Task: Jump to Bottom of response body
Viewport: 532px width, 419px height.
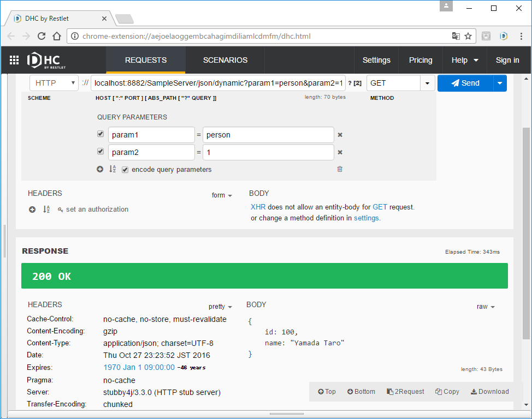Action: click(361, 392)
